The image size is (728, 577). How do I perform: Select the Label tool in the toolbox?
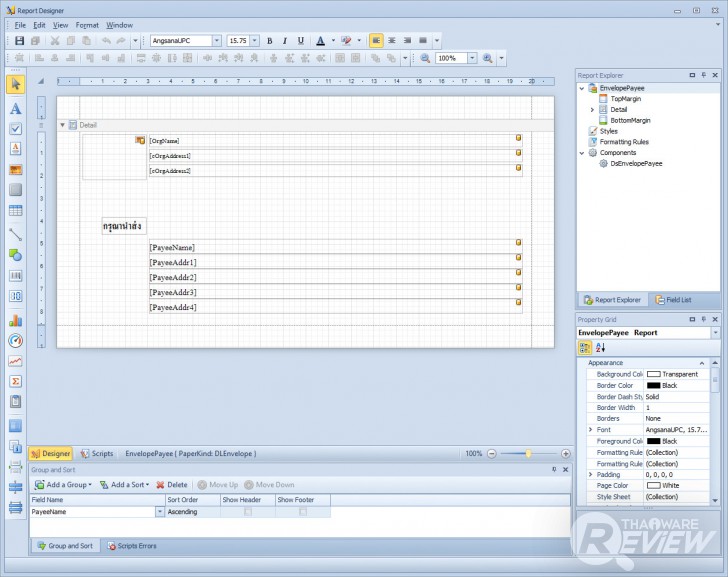15,108
